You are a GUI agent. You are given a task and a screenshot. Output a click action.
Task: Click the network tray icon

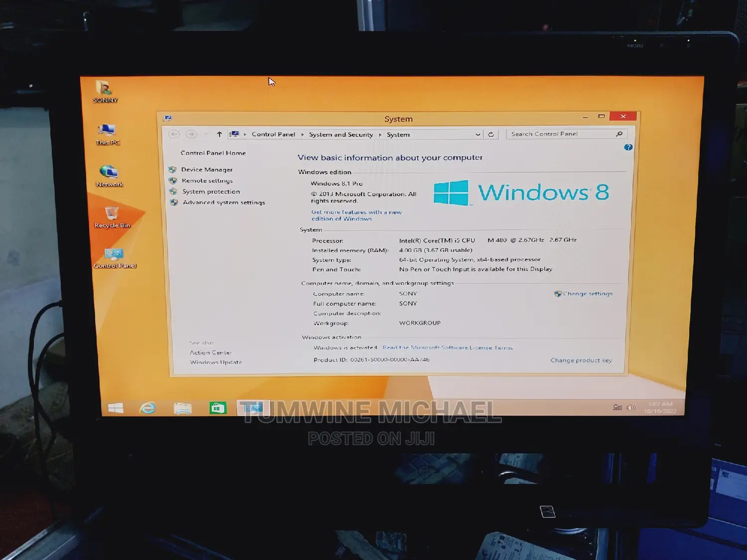618,407
